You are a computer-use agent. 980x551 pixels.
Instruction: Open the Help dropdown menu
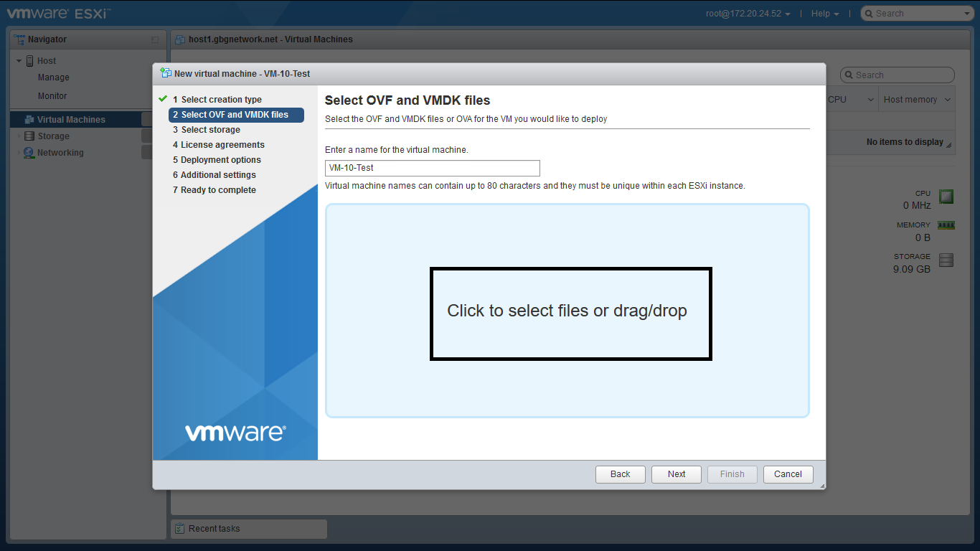click(x=825, y=14)
